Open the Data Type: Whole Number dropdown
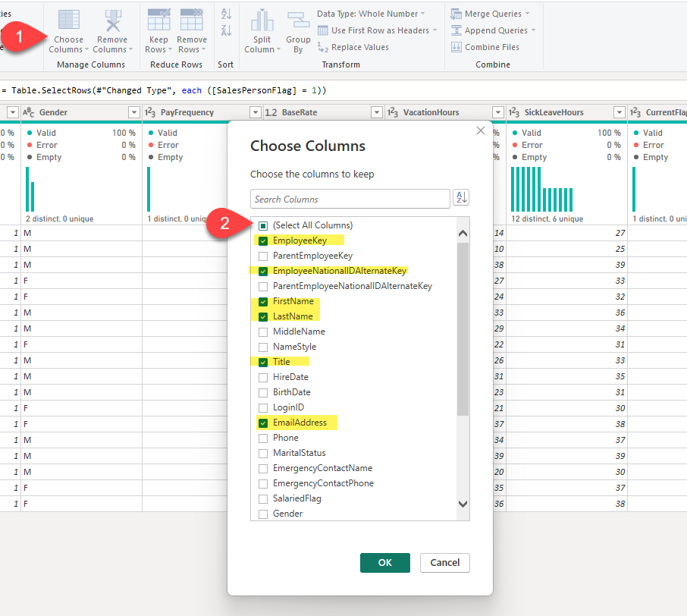 pos(371,14)
